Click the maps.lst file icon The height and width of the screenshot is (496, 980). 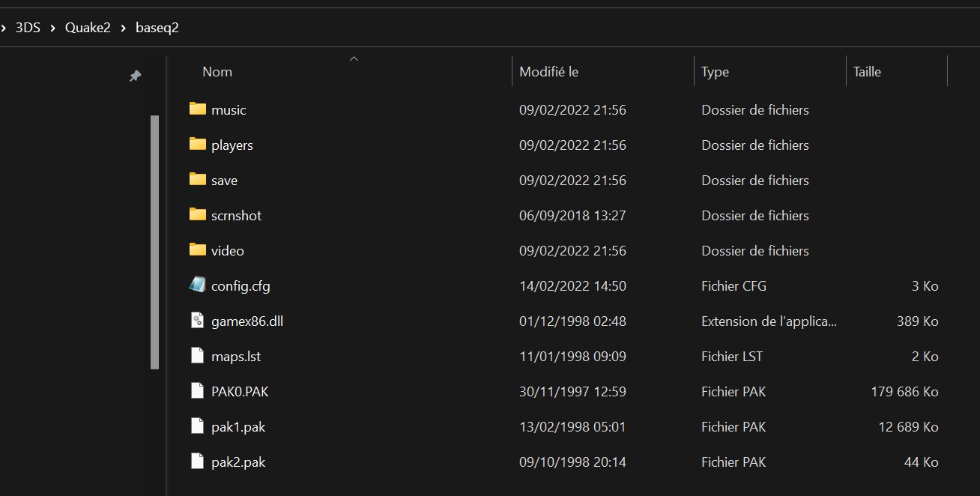click(x=198, y=356)
